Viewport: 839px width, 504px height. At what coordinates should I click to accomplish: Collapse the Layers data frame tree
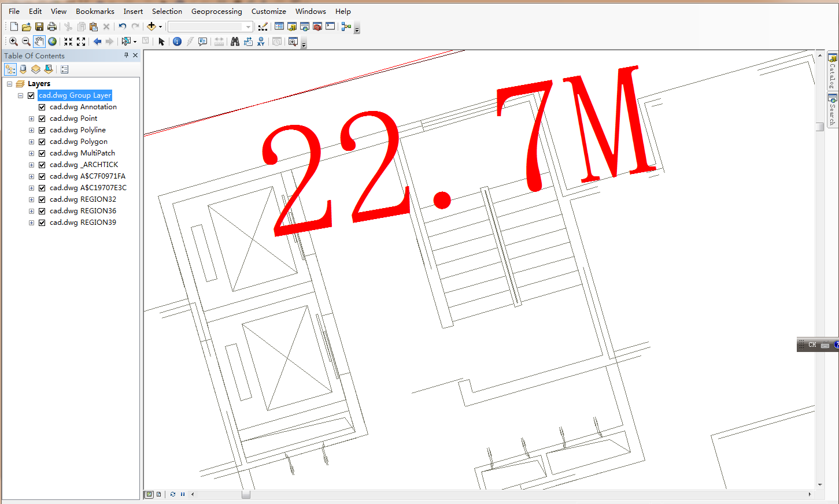(9, 84)
